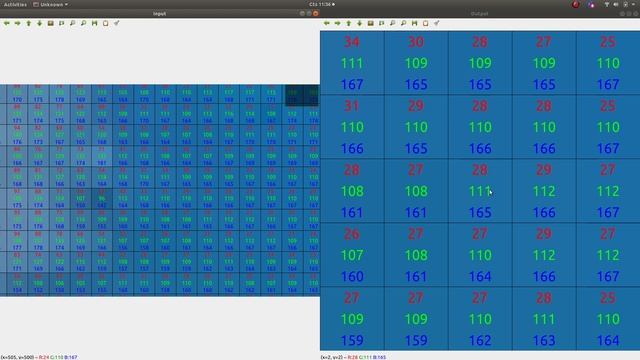Viewport: 640px width, 360px height.
Task: Save the current image from Output window
Action: [x=415, y=23]
